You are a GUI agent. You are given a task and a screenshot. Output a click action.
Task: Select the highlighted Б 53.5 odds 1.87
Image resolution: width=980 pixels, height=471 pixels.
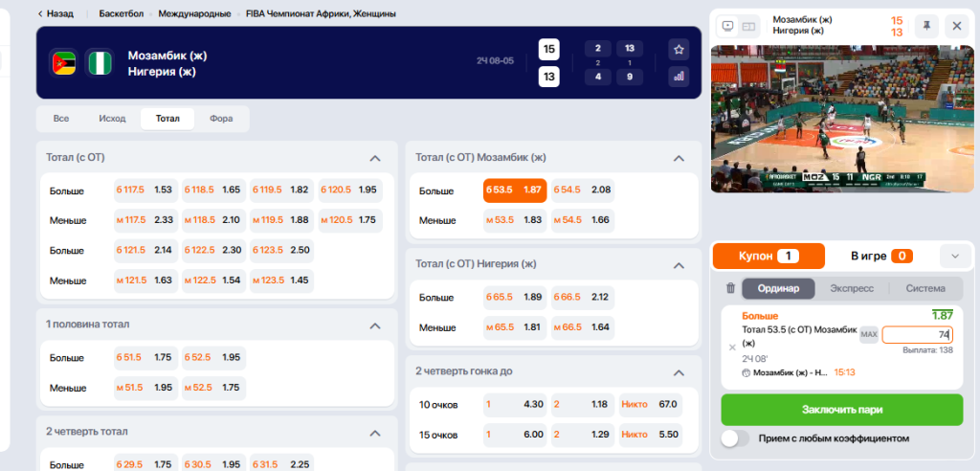pos(514,191)
